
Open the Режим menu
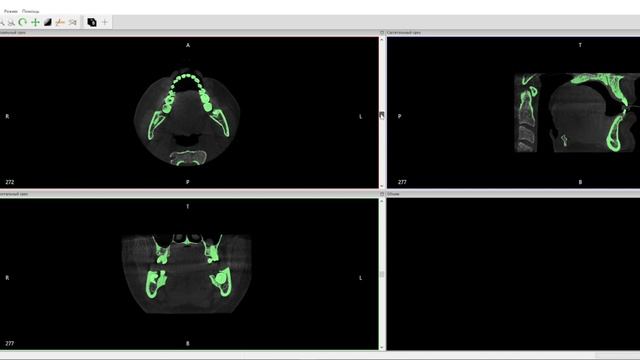coord(11,11)
